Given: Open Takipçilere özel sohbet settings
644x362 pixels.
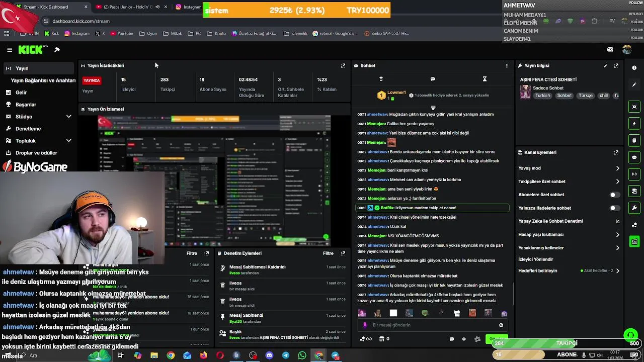Looking at the screenshot, I should point(569,182).
